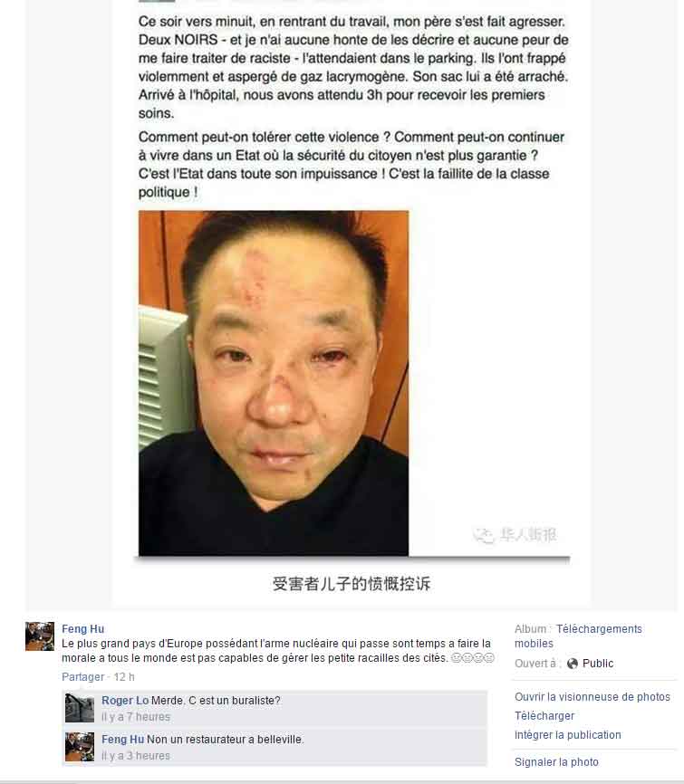Click the Télécharger link

click(x=544, y=716)
